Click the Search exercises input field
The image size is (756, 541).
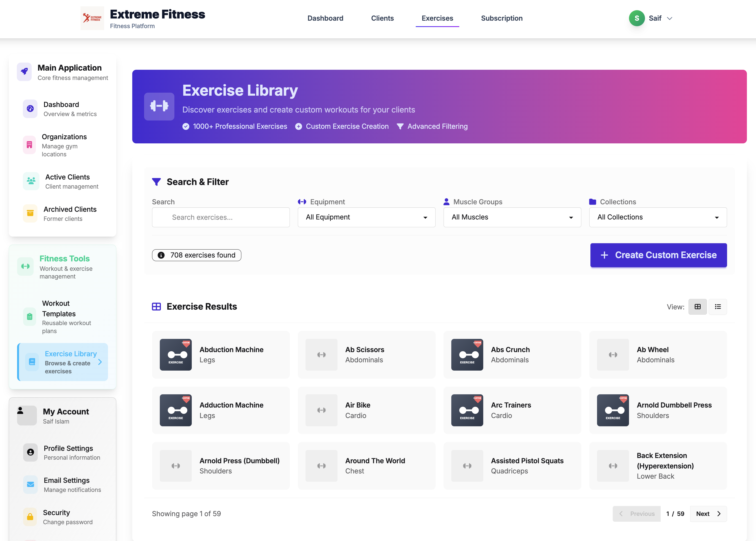coord(221,217)
